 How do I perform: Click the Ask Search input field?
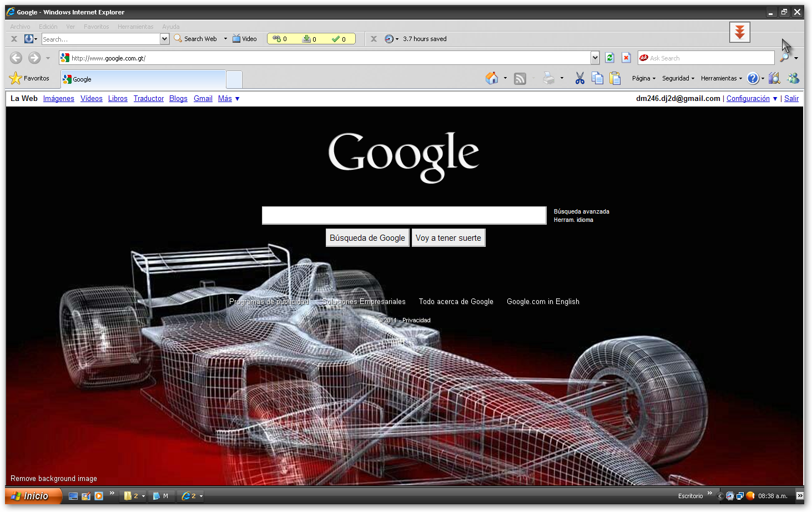pos(706,58)
